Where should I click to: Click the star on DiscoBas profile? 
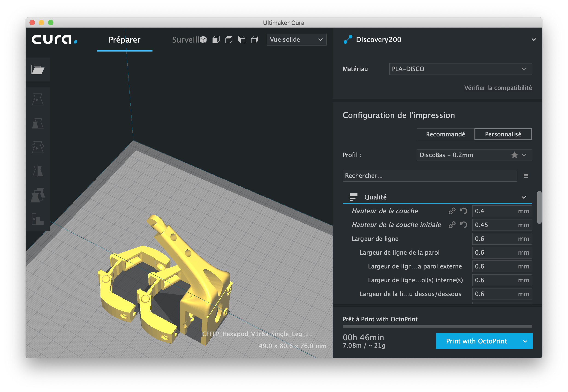click(x=514, y=155)
